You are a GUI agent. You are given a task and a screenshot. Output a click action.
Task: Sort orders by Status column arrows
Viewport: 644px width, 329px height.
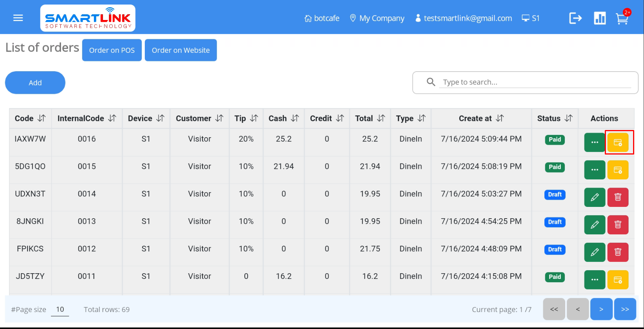click(568, 118)
